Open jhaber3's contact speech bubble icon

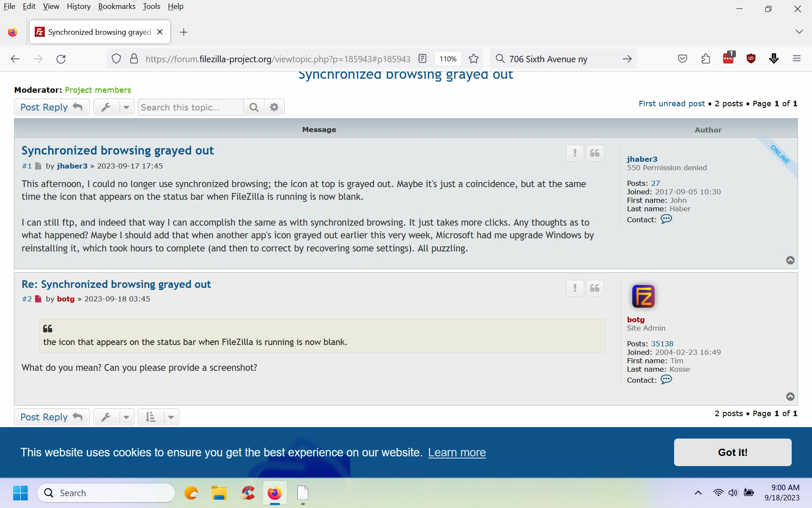coord(666,219)
